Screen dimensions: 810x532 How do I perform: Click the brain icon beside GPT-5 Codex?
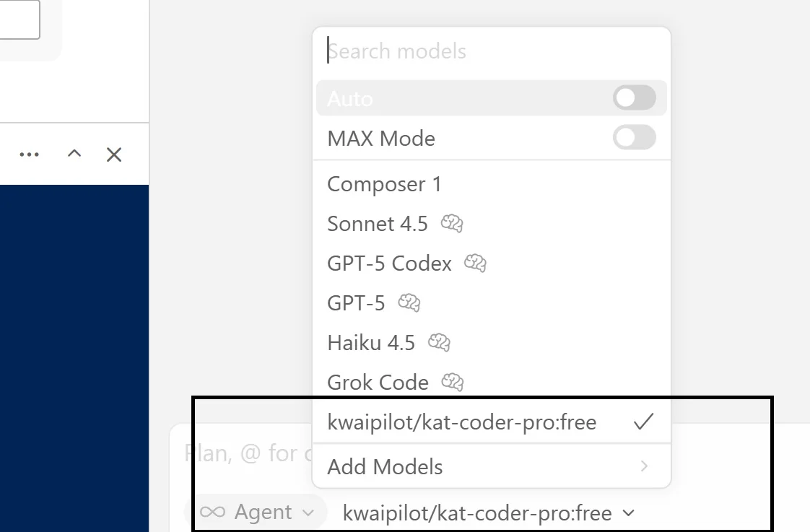pyautogui.click(x=475, y=263)
